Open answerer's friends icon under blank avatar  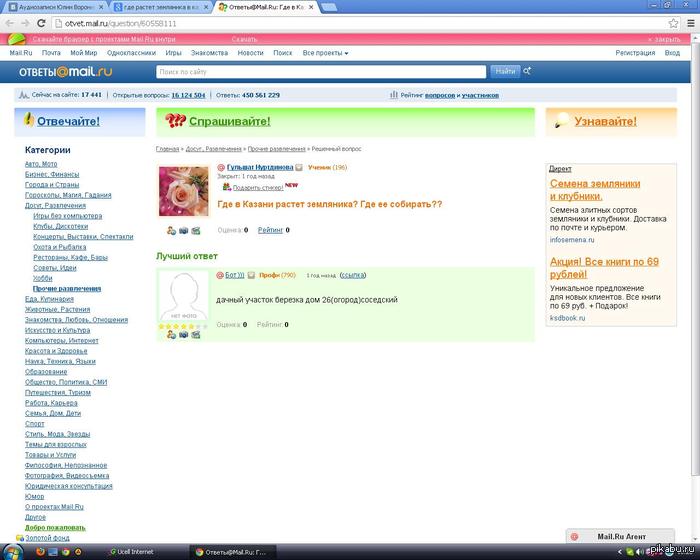coord(171,334)
